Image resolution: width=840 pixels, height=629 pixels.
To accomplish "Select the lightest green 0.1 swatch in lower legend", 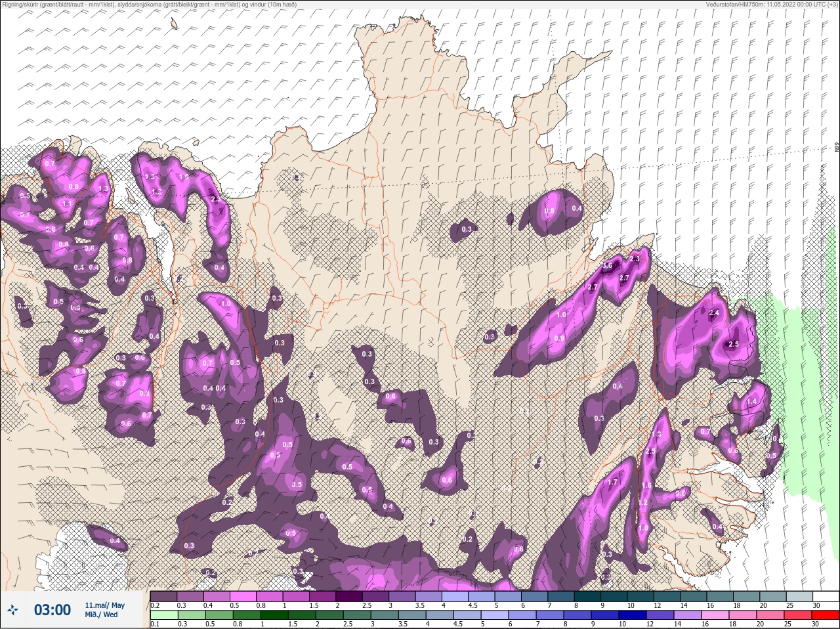I will (164, 615).
